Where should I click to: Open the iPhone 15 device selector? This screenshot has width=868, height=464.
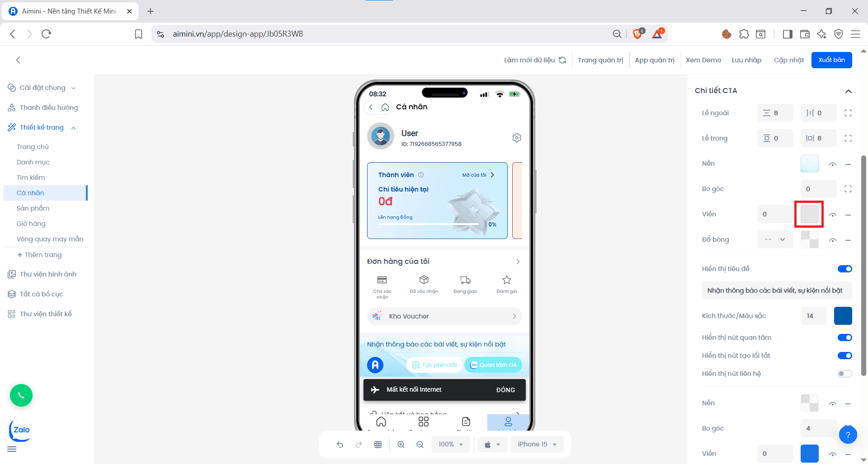tap(537, 444)
